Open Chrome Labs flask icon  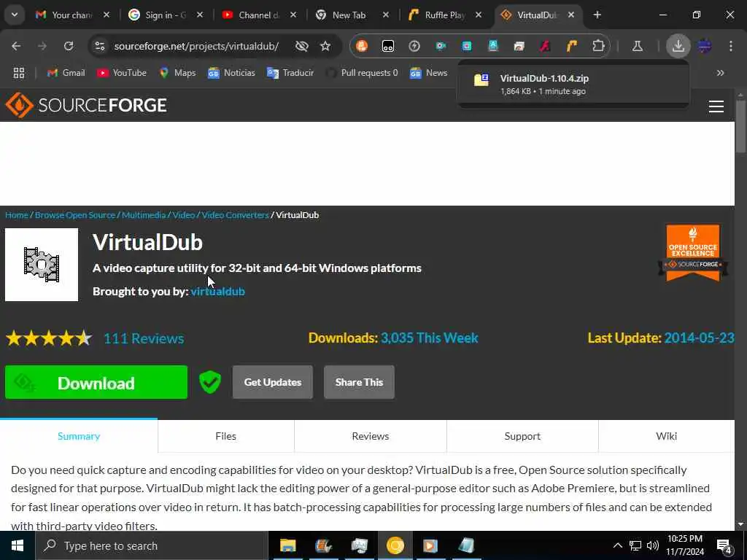637,46
